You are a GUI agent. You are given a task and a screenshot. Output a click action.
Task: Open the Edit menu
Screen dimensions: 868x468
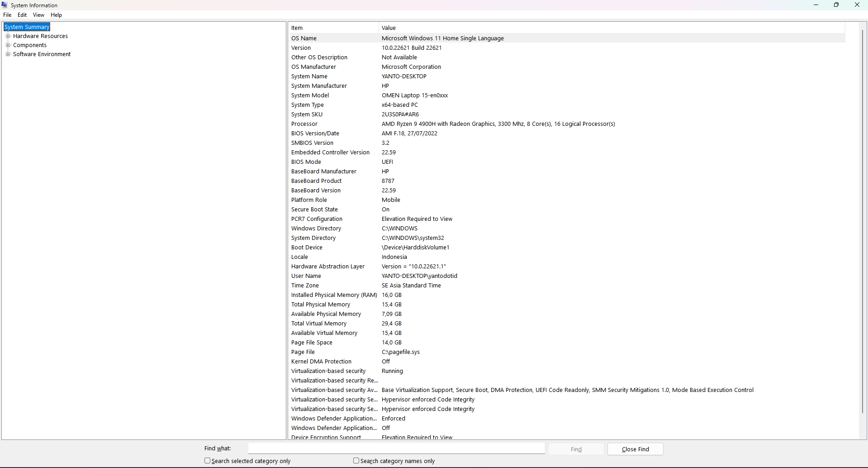[x=22, y=15]
